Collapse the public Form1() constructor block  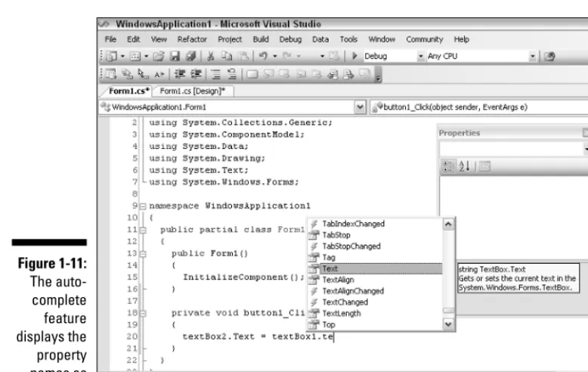tap(143, 254)
